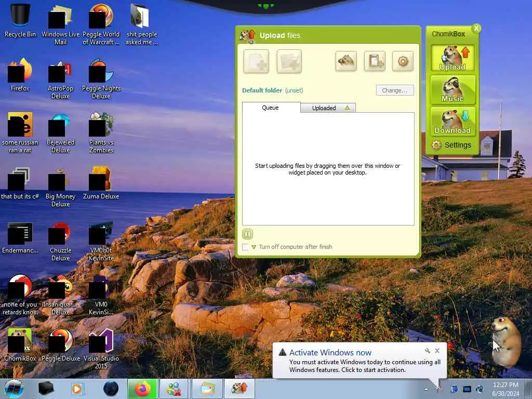Viewport: 532px width, 399px height.
Task: Show hidden tray icons arrow
Action: coord(426,389)
